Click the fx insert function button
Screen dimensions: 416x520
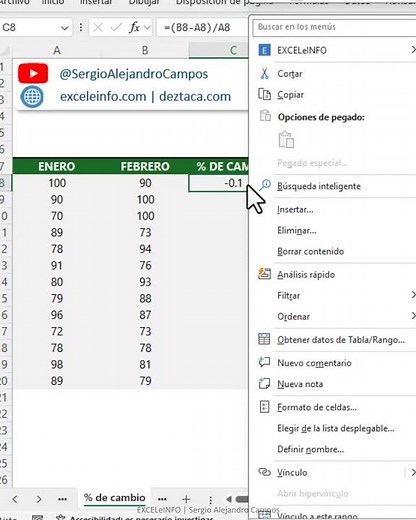point(134,27)
